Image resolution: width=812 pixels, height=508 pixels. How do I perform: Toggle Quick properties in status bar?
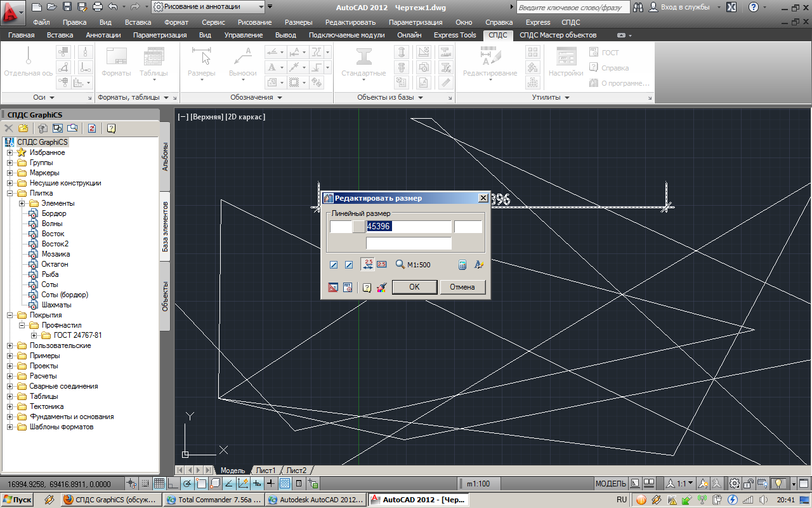(299, 484)
